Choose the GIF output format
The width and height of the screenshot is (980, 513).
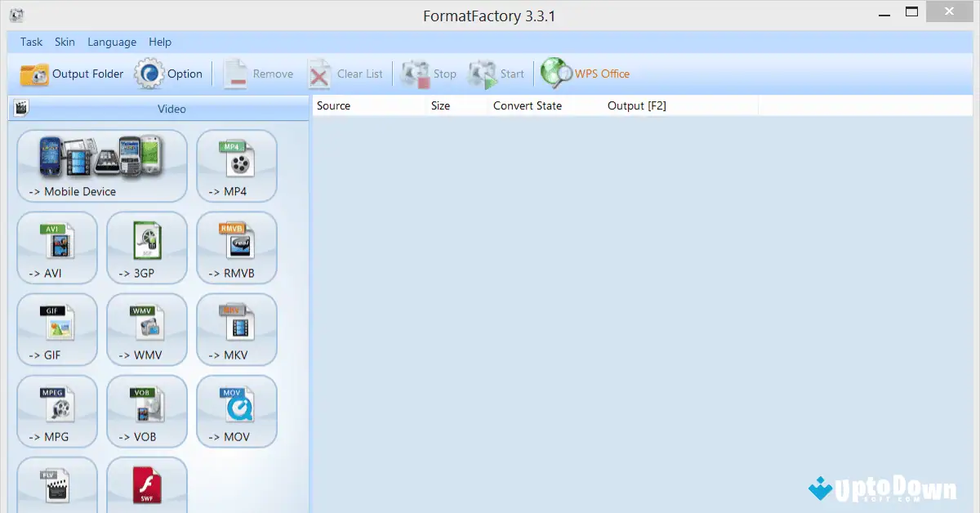coord(56,329)
